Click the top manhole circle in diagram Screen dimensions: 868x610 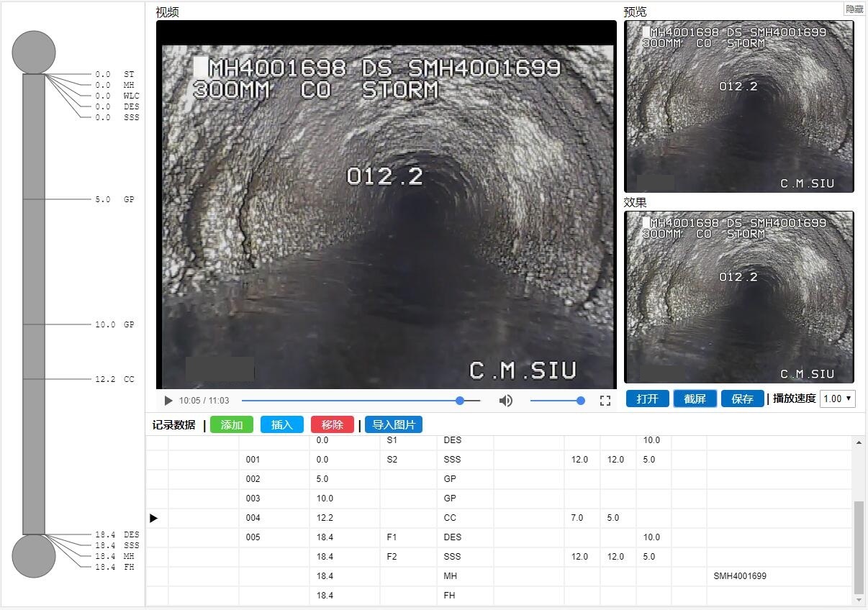(34, 52)
